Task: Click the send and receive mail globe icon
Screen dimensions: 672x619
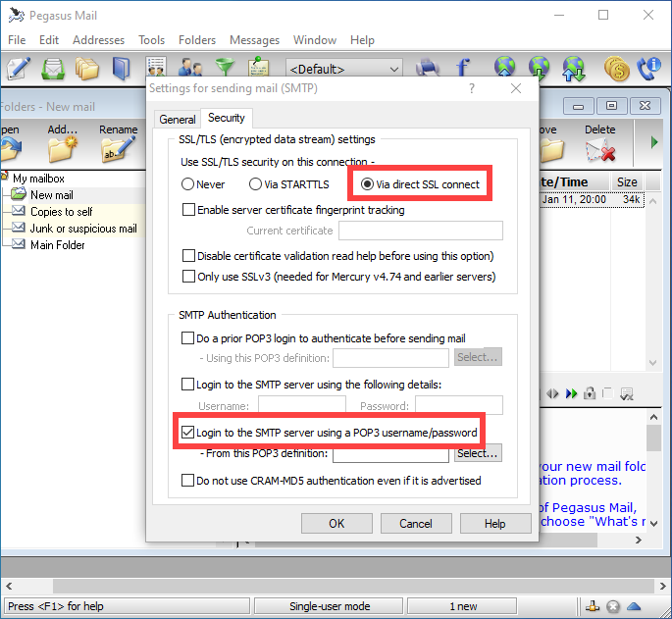Action: (574, 68)
